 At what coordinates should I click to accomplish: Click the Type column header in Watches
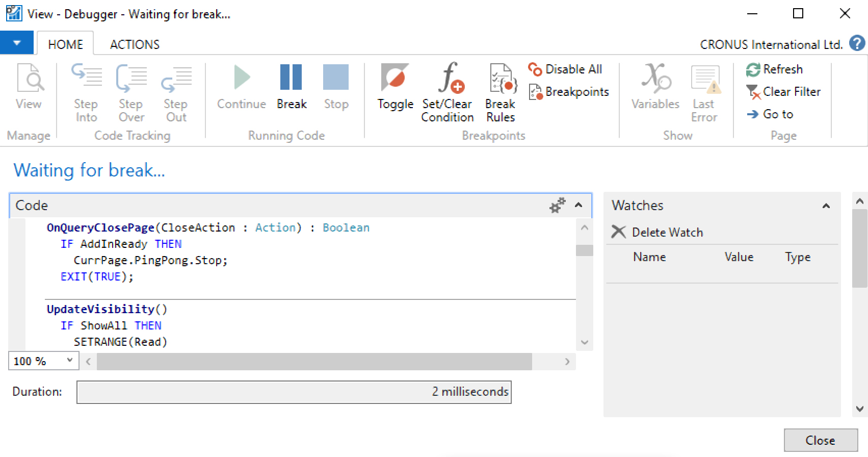tap(798, 257)
